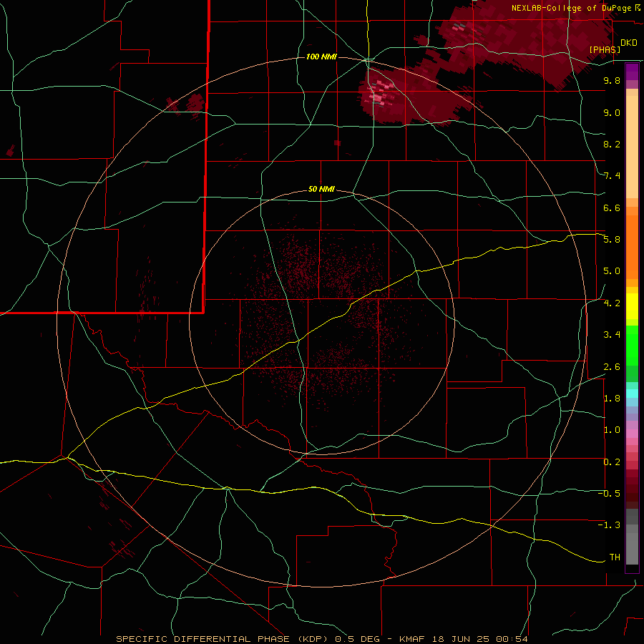Click the 0.2 value on the color scale
Image resolution: width=644 pixels, height=644 pixels.
click(x=612, y=462)
